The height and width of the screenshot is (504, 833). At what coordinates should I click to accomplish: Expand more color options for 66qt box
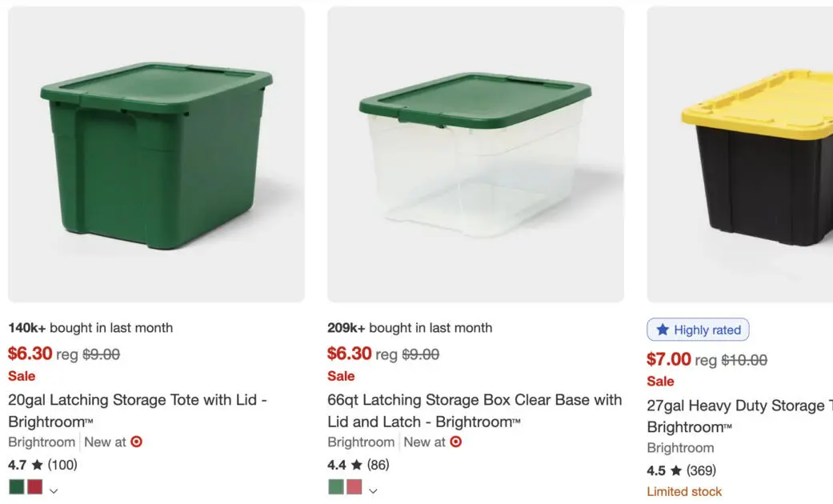(x=373, y=490)
